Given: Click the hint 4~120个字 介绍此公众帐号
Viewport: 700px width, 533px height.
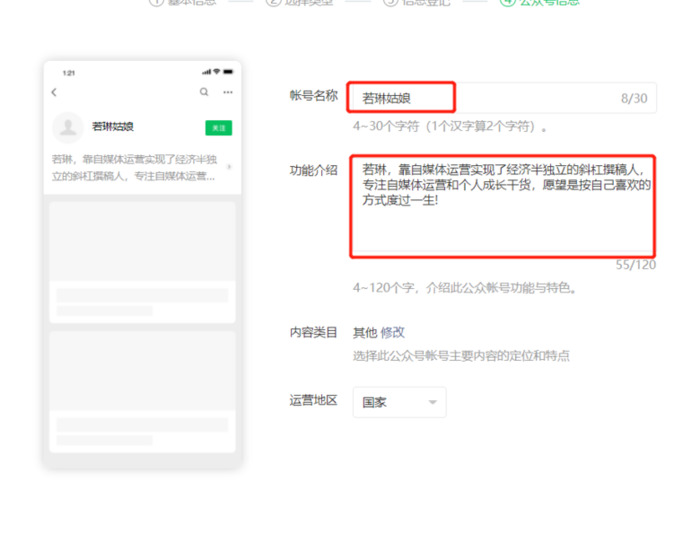Looking at the screenshot, I should [x=464, y=287].
